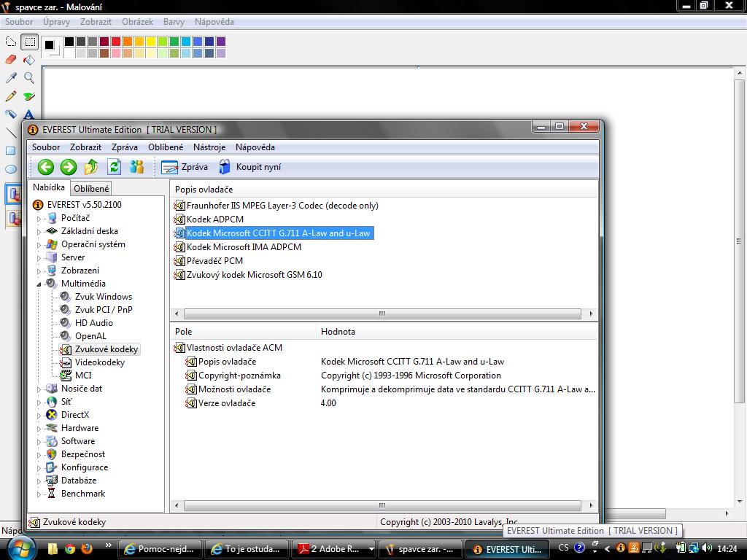Choose the brush tool in Paint
This screenshot has height=560, width=747.
click(29, 96)
